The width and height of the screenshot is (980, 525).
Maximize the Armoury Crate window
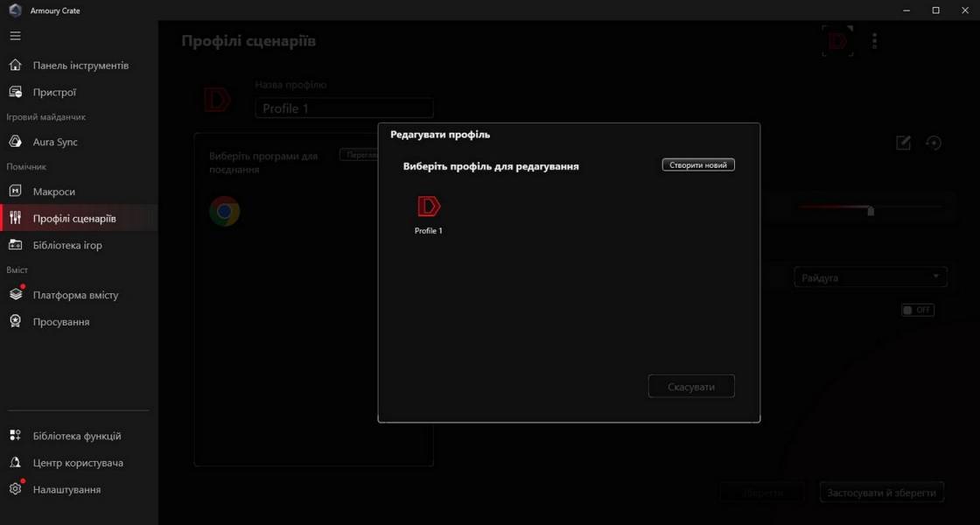coord(935,10)
